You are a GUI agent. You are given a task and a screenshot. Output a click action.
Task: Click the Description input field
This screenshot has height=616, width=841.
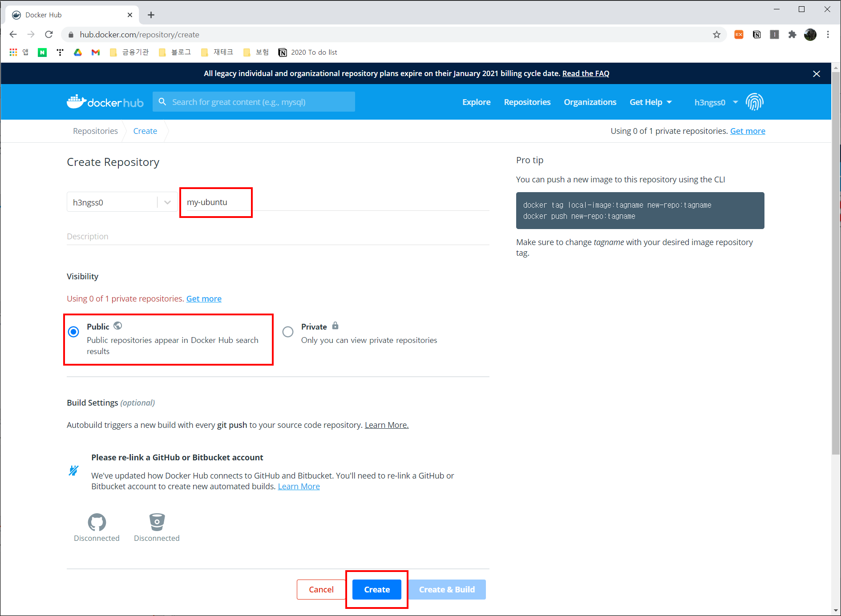pos(278,237)
